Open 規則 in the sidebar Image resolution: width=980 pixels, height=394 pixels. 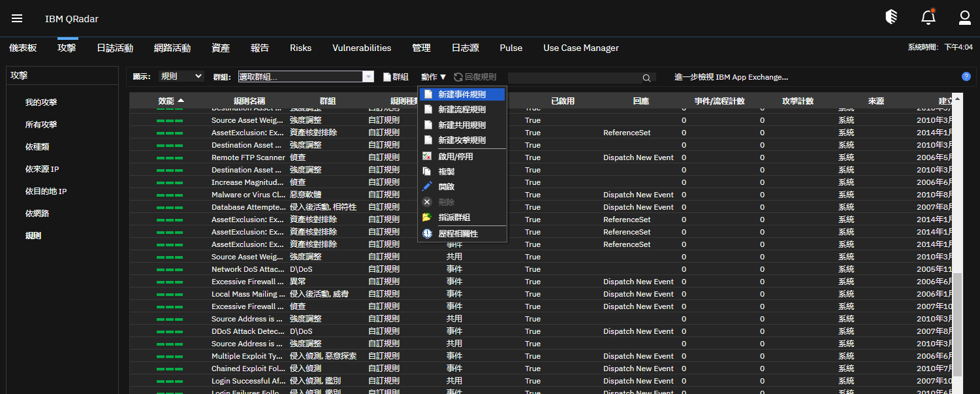[x=33, y=236]
